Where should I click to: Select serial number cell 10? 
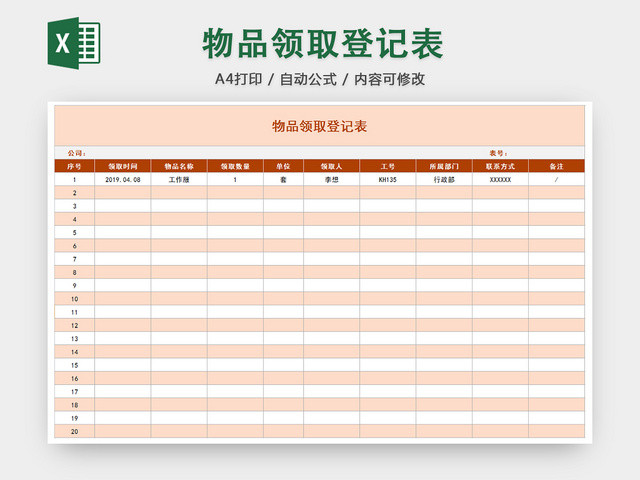coord(74,299)
